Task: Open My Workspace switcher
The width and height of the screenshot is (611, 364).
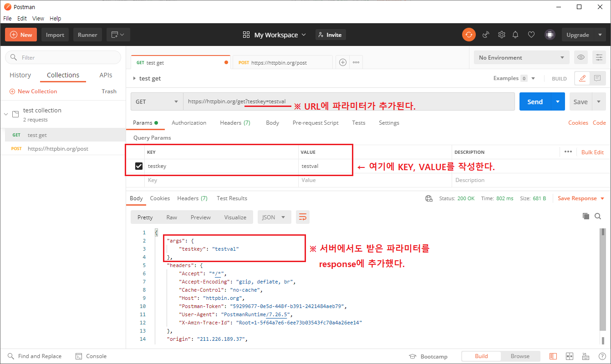Action: tap(275, 35)
